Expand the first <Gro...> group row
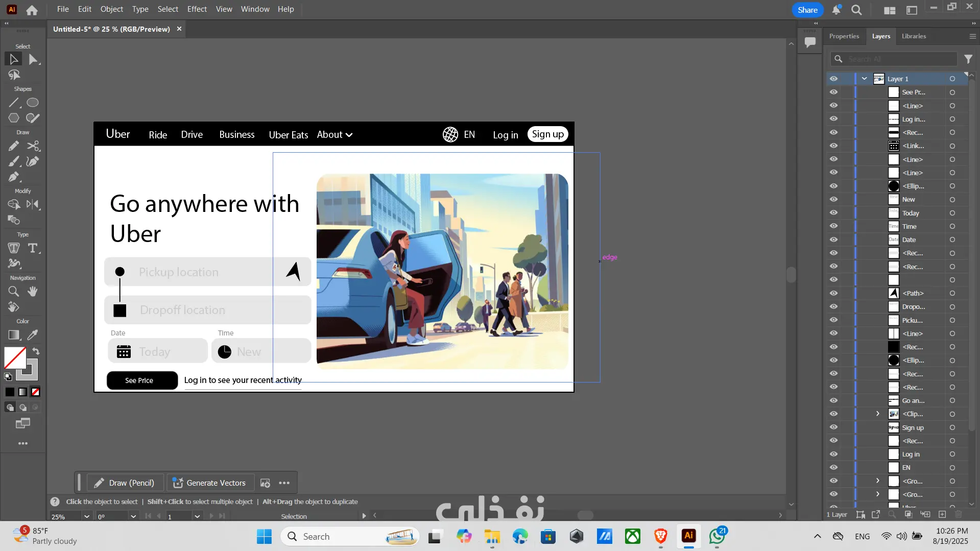 pos(878,481)
